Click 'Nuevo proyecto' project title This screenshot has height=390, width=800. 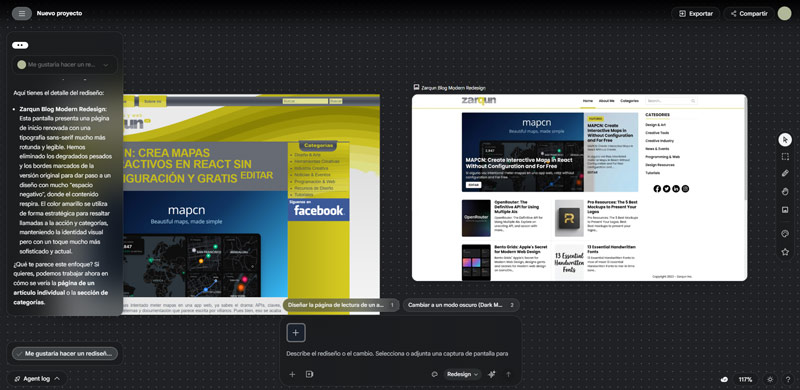(59, 13)
